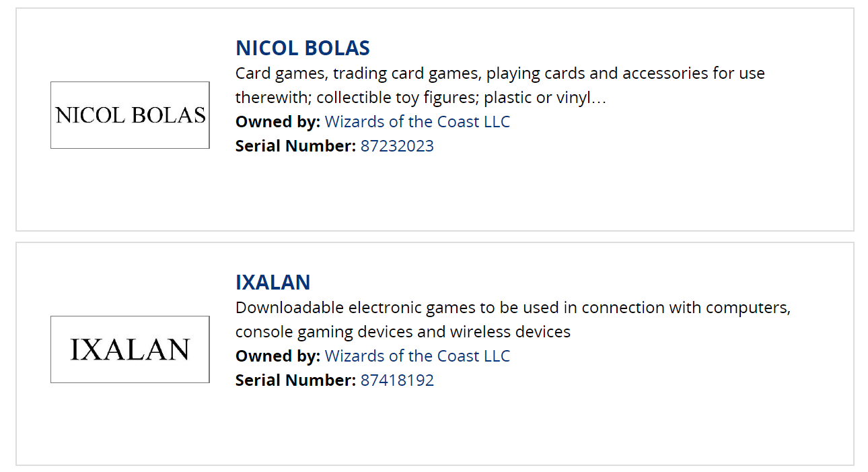868x472 pixels.
Task: Click the "Owned by:" label in NICOL BOLAS card
Action: 278,122
